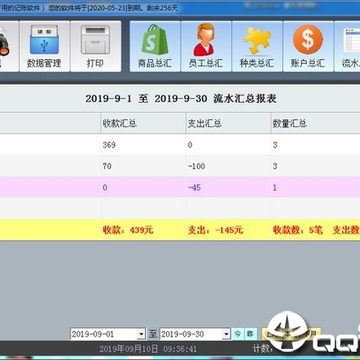This screenshot has width=360, height=360.
Task: Click the status bar time 09:36:41
Action: (x=180, y=349)
